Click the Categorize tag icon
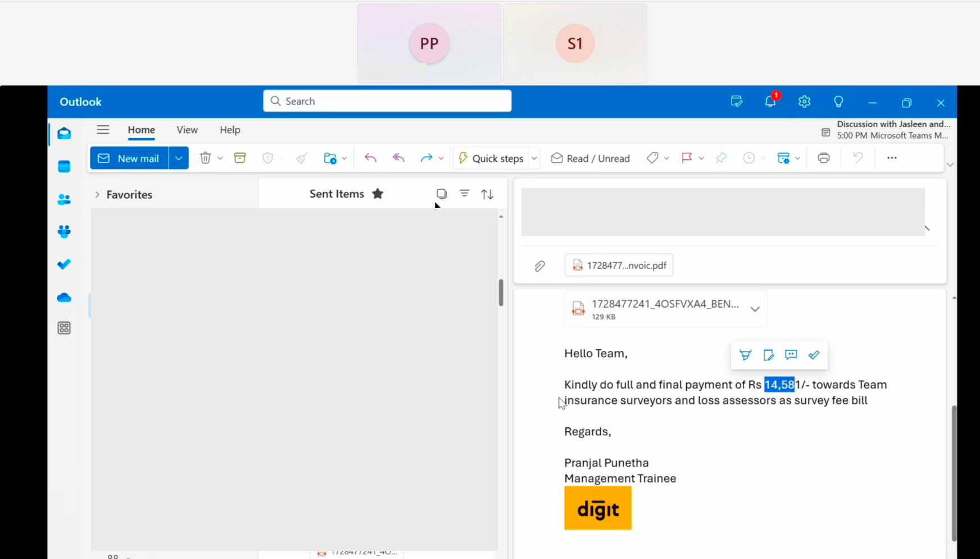This screenshot has width=980, height=559. (x=652, y=158)
